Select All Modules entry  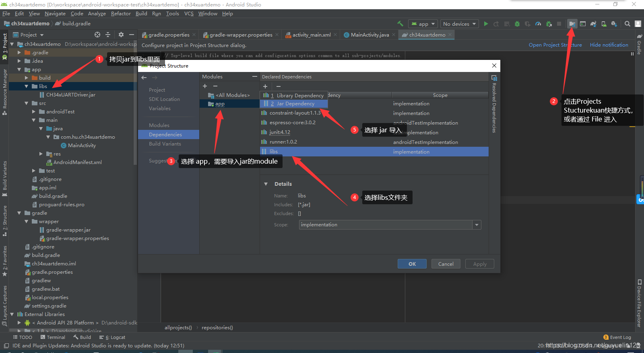click(x=229, y=95)
